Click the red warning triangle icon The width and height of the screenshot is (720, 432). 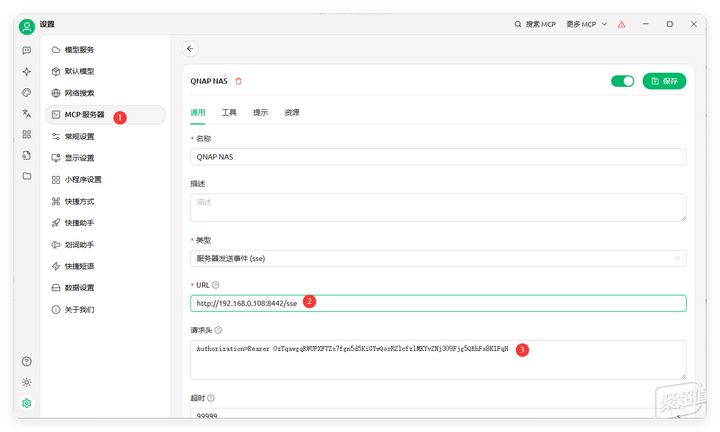(x=621, y=23)
